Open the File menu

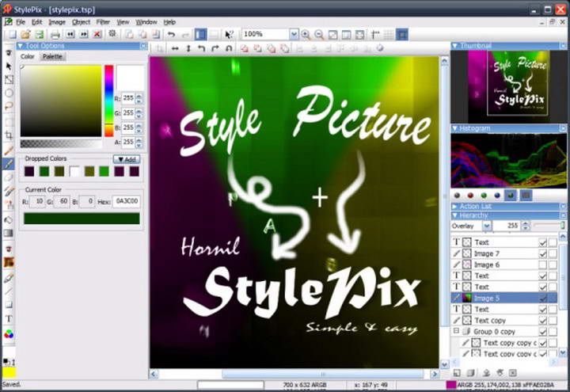21,22
